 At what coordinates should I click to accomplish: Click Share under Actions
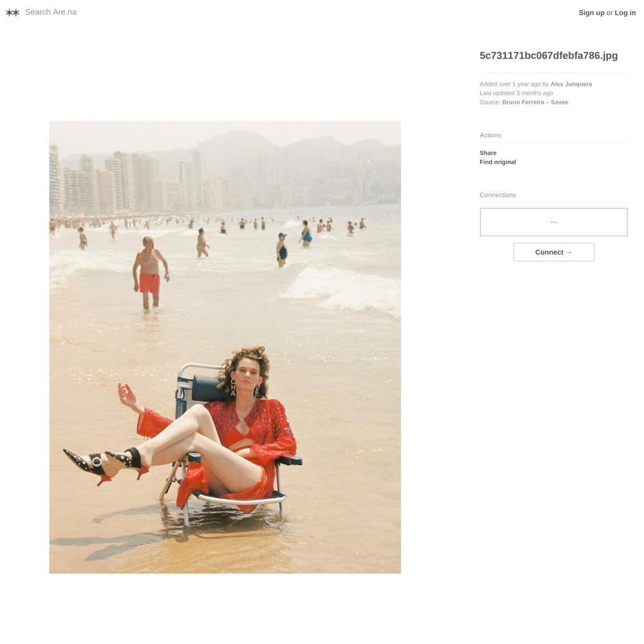(x=488, y=153)
